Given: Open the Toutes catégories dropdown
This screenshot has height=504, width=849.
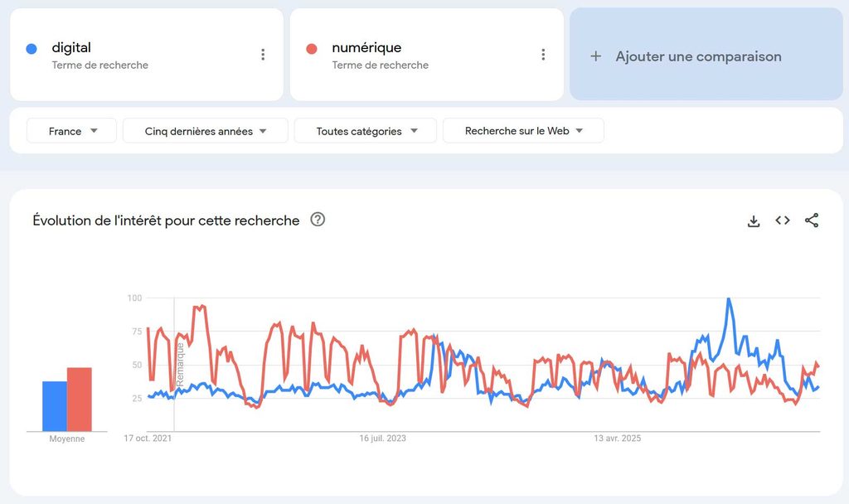Looking at the screenshot, I should [x=366, y=131].
